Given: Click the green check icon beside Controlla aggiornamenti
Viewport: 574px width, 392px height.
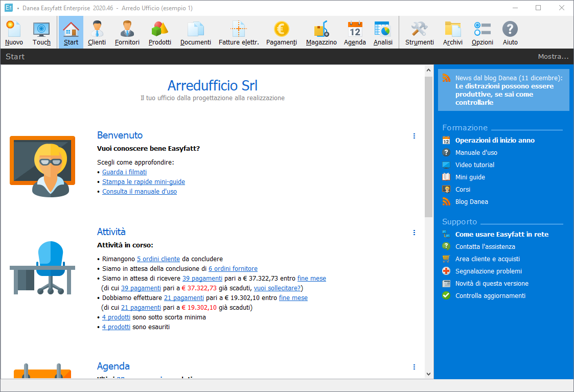Looking at the screenshot, I should tap(446, 296).
